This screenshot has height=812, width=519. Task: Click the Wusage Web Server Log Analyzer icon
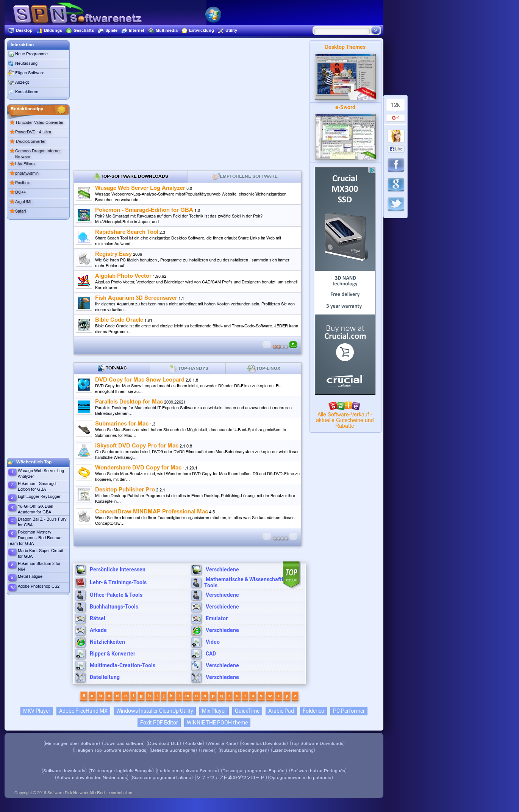coord(84,193)
